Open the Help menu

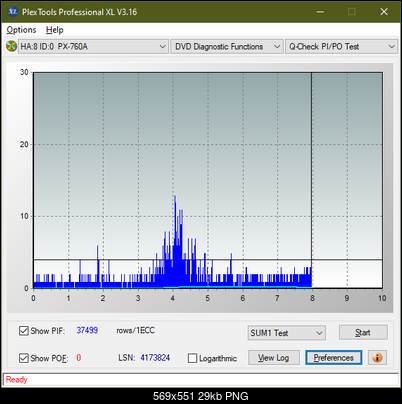[55, 30]
